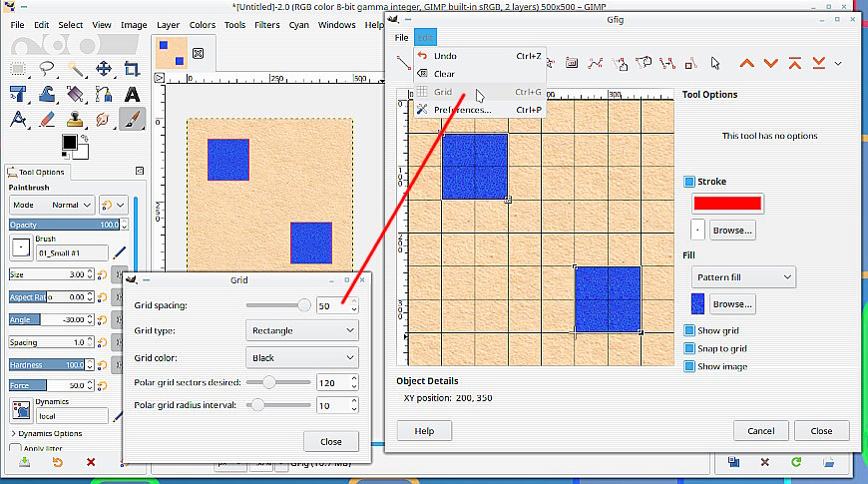The image size is (868, 484).
Task: Click the image thumbnail tab in GIMP
Action: pos(172,53)
